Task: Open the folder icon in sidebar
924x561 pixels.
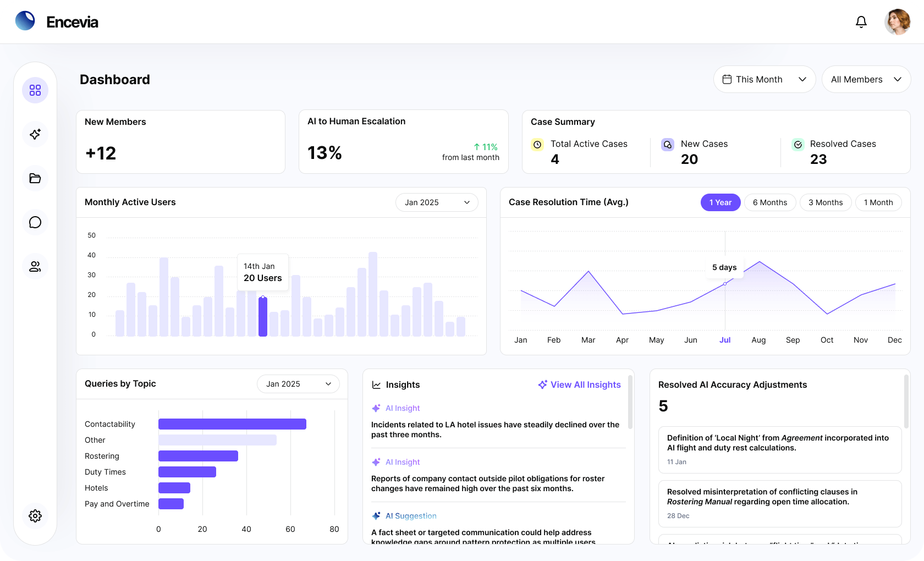Action: [x=35, y=178]
